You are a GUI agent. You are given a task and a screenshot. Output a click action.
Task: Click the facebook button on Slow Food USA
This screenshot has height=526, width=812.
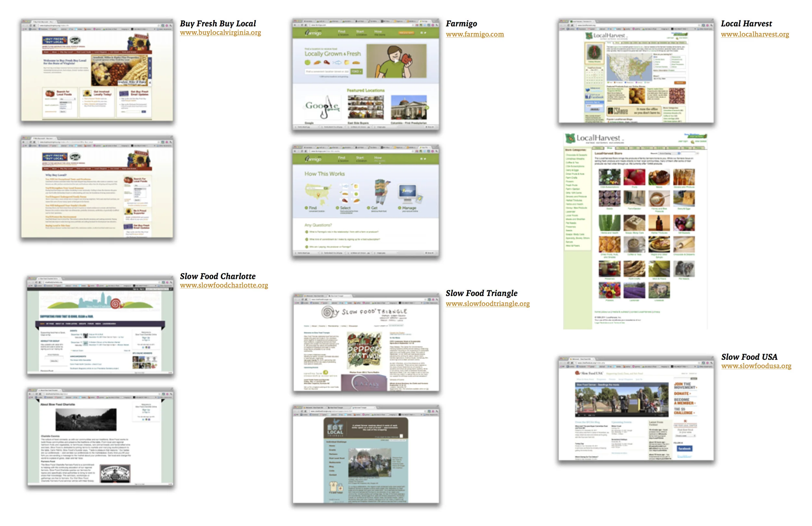[x=684, y=449]
